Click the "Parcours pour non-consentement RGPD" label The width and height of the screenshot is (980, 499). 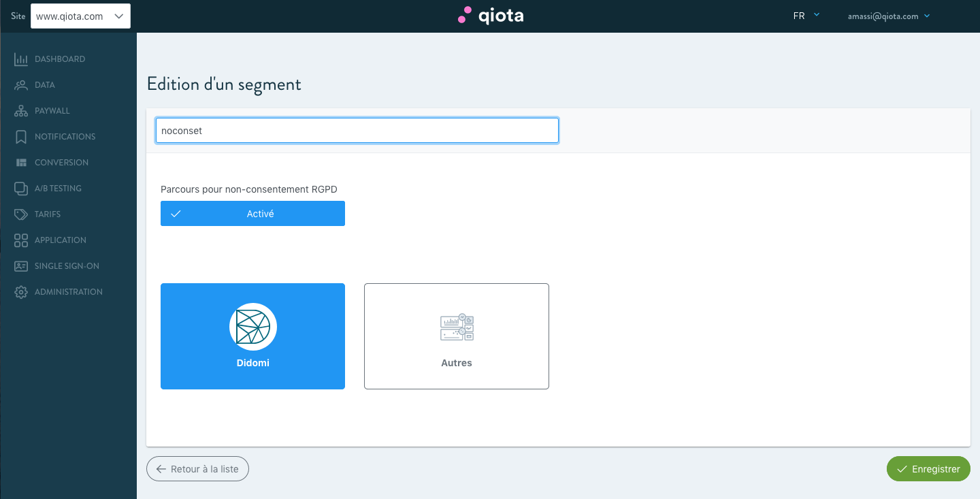249,189
